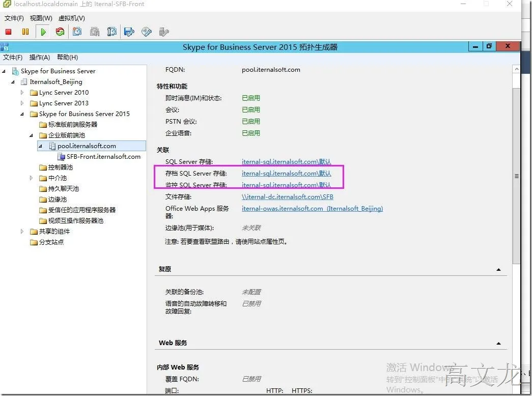Expand the Lync Server 2010 node
This screenshot has width=532, height=396.
click(22, 92)
